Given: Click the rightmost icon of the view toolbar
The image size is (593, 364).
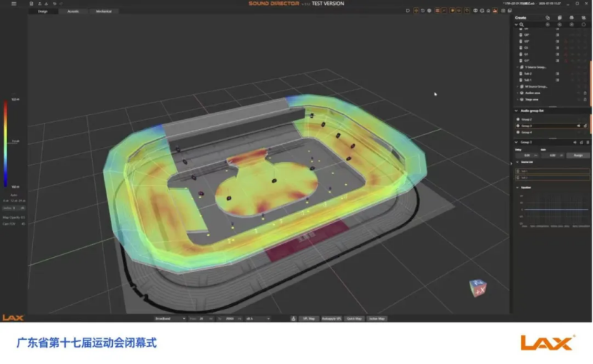Looking at the screenshot, I should click(x=509, y=11).
